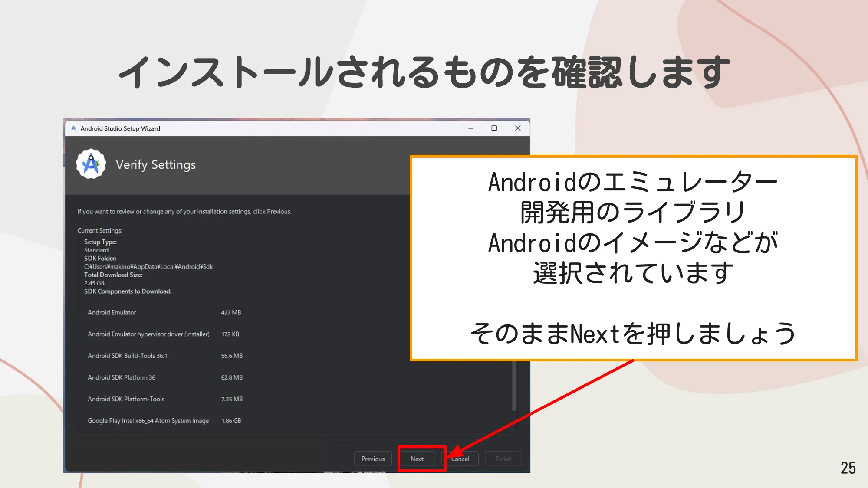The image size is (868, 488).
Task: Click slide page number 25
Action: [848, 468]
